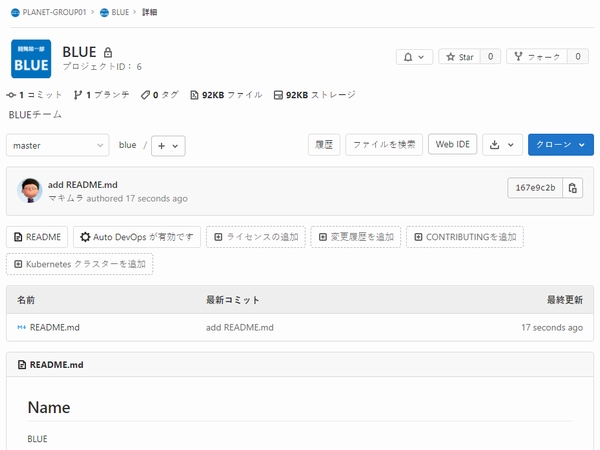Click CONTRIBUTINGを追加 button

[x=465, y=237]
